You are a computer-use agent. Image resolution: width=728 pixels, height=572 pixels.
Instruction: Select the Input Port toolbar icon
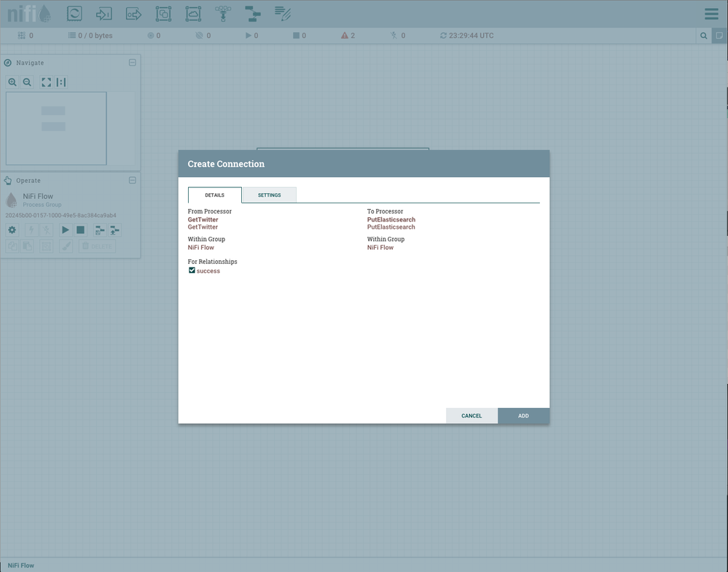tap(104, 13)
